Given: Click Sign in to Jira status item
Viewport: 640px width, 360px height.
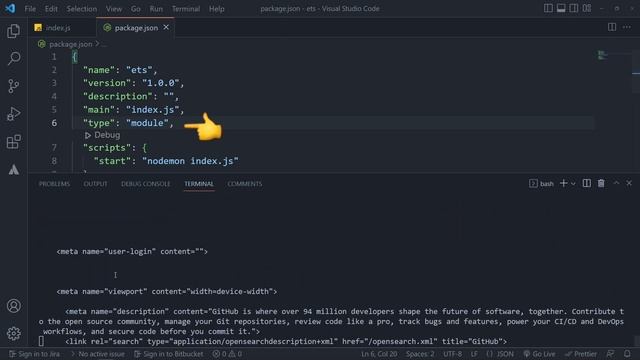Looking at the screenshot, I should pos(35,354).
